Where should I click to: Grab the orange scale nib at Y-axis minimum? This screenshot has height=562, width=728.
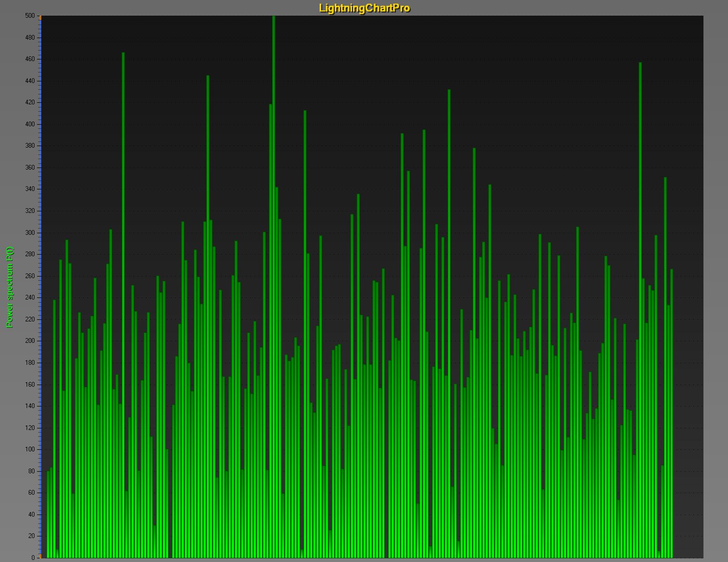(x=40, y=556)
